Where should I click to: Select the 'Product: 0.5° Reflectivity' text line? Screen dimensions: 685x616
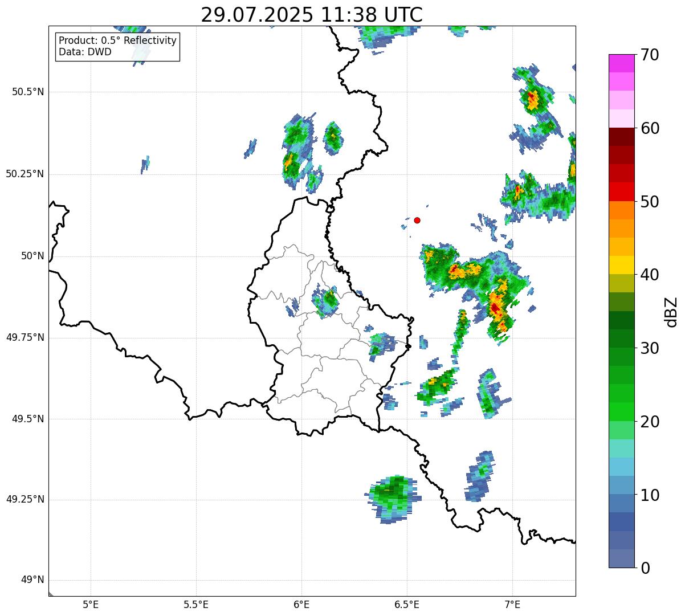pyautogui.click(x=117, y=41)
